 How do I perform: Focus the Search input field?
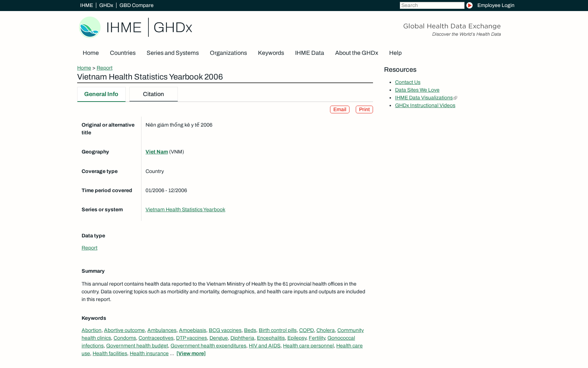(432, 6)
